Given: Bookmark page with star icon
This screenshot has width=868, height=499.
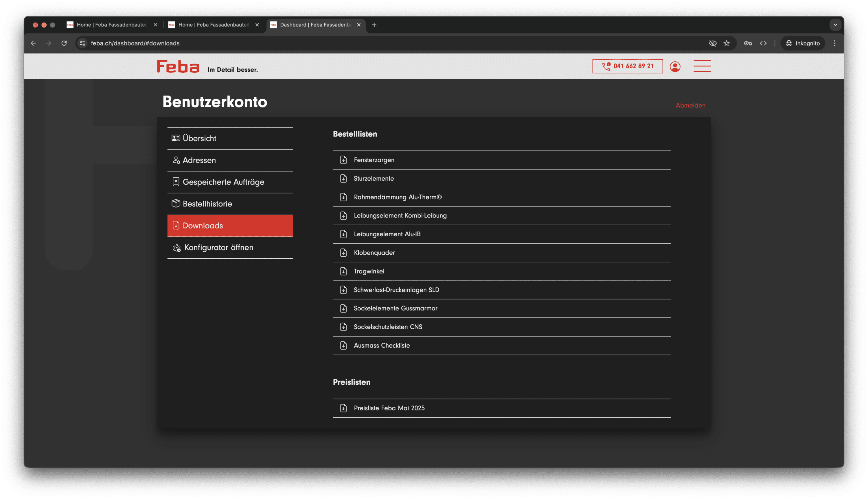Looking at the screenshot, I should pos(727,43).
